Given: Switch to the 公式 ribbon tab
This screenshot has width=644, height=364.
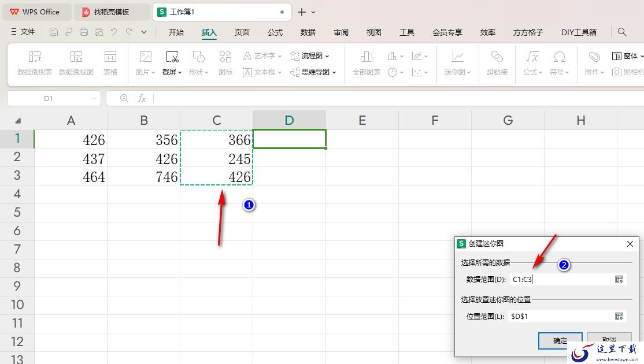Looking at the screenshot, I should point(275,32).
